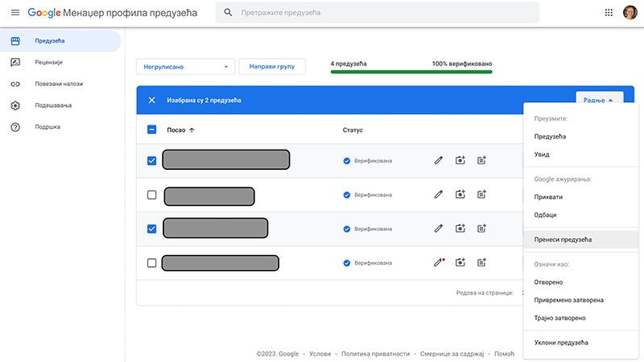644x362 pixels.
Task: Focus the Претражите предузећа search field
Action: (377, 13)
